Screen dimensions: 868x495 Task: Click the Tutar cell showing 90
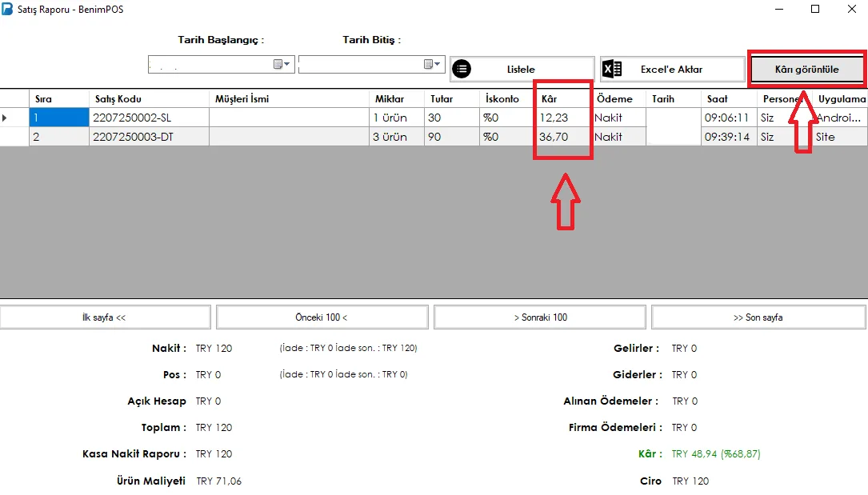tap(452, 137)
